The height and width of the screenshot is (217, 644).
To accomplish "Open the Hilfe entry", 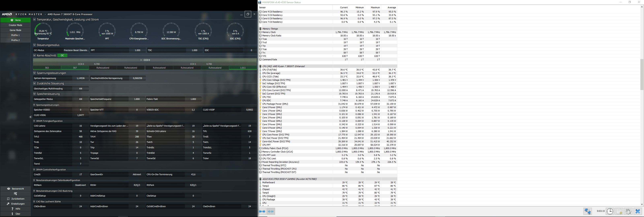I will coord(15,209).
